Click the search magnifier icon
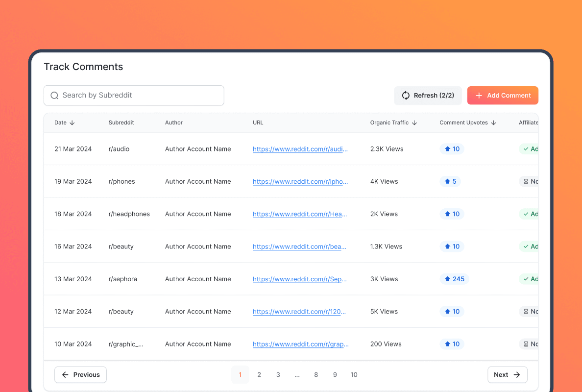Viewport: 582px width, 392px height. pyautogui.click(x=54, y=96)
